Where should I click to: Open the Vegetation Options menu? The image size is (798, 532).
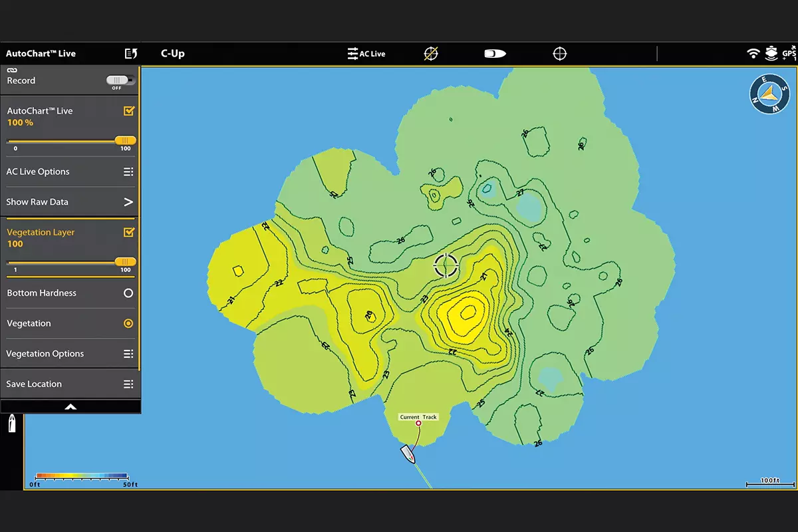[x=128, y=354]
